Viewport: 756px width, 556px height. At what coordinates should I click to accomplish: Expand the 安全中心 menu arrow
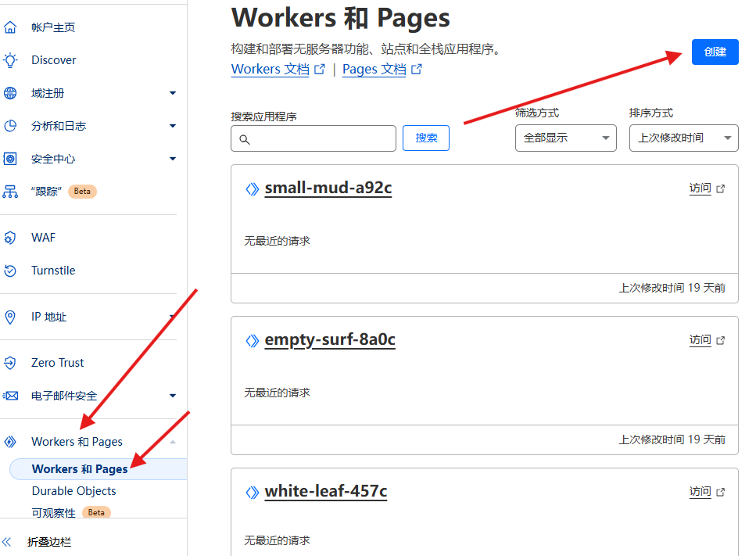[173, 159]
